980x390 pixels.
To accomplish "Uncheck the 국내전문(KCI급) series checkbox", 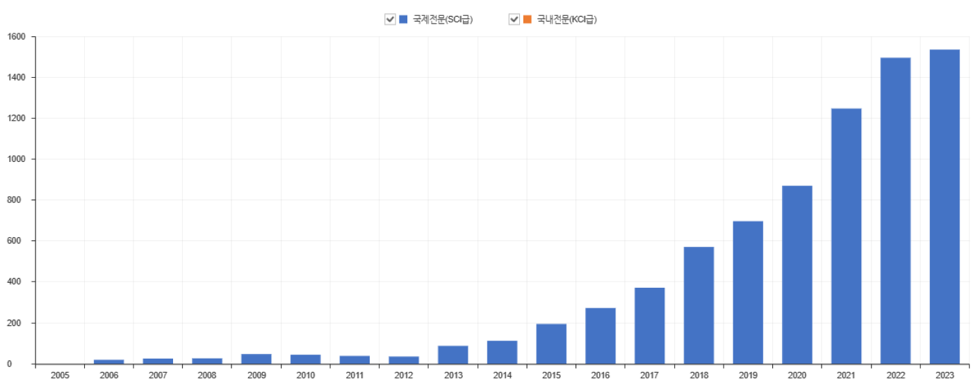I will (514, 19).
